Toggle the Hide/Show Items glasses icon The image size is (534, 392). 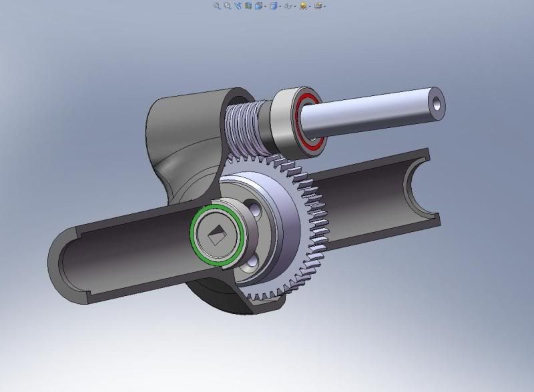coord(288,6)
